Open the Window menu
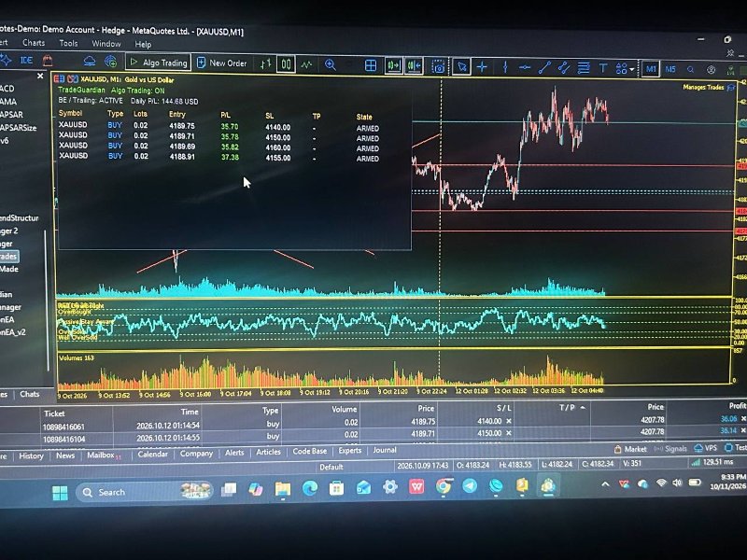The height and width of the screenshot is (560, 747). click(106, 44)
